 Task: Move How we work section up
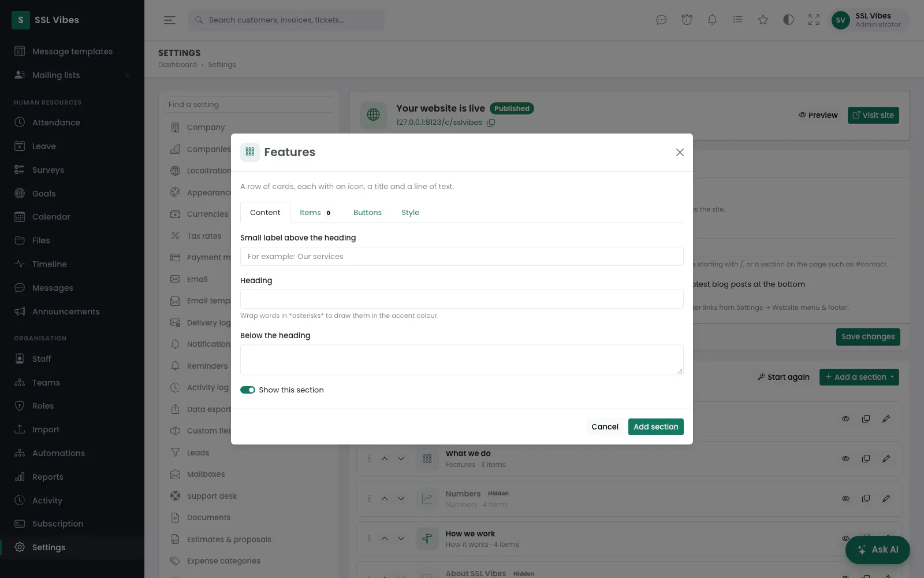coord(385,539)
